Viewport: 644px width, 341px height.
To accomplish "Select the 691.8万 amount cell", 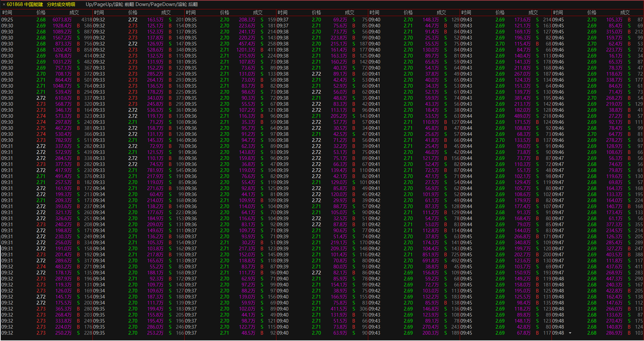I will click(x=431, y=261).
